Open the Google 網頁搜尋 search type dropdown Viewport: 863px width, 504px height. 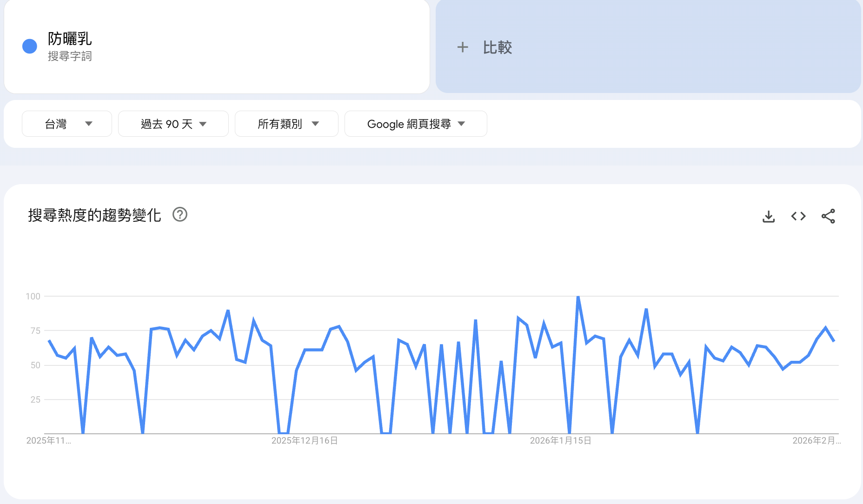(415, 124)
